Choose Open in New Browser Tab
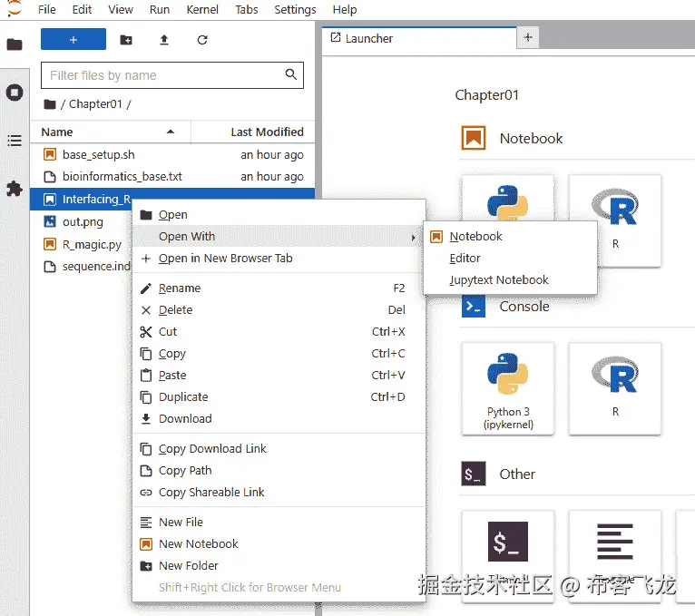This screenshot has width=695, height=616. tap(279, 258)
